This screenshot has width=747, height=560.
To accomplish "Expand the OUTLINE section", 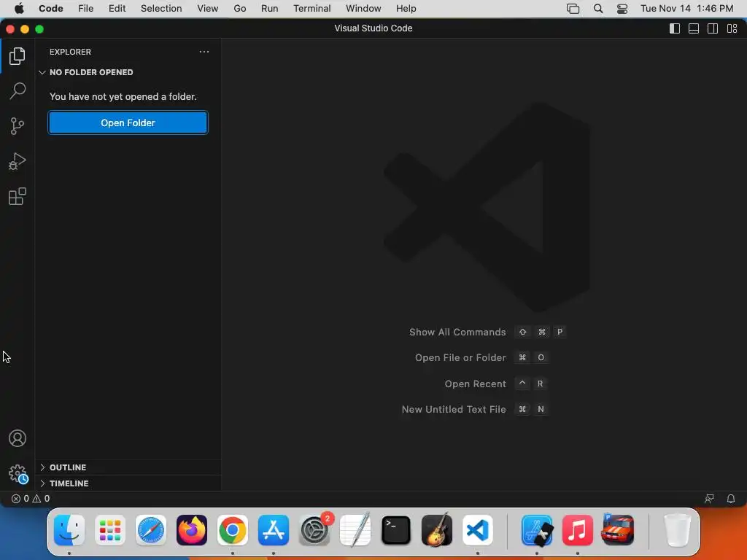I will (128, 467).
